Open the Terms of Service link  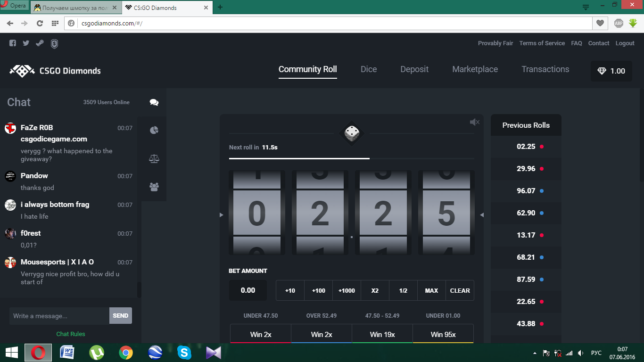pyautogui.click(x=542, y=43)
